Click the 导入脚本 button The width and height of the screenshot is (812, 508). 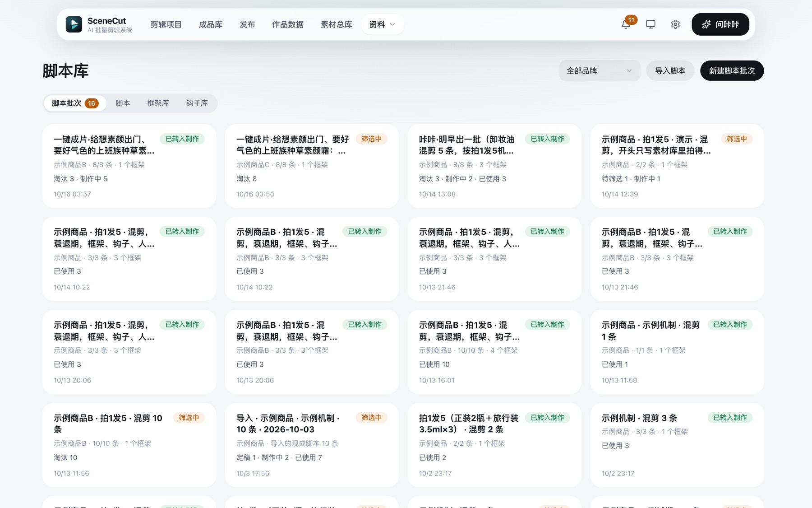pyautogui.click(x=670, y=70)
